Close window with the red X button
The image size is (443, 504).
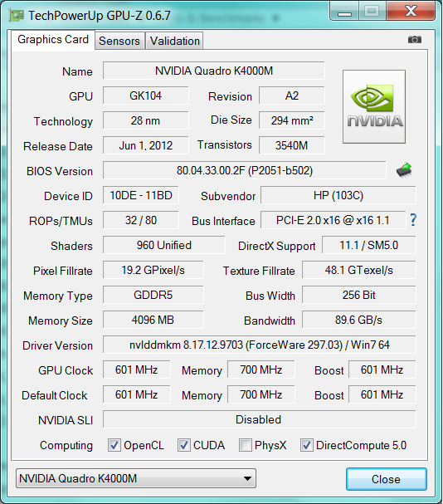pos(411,11)
